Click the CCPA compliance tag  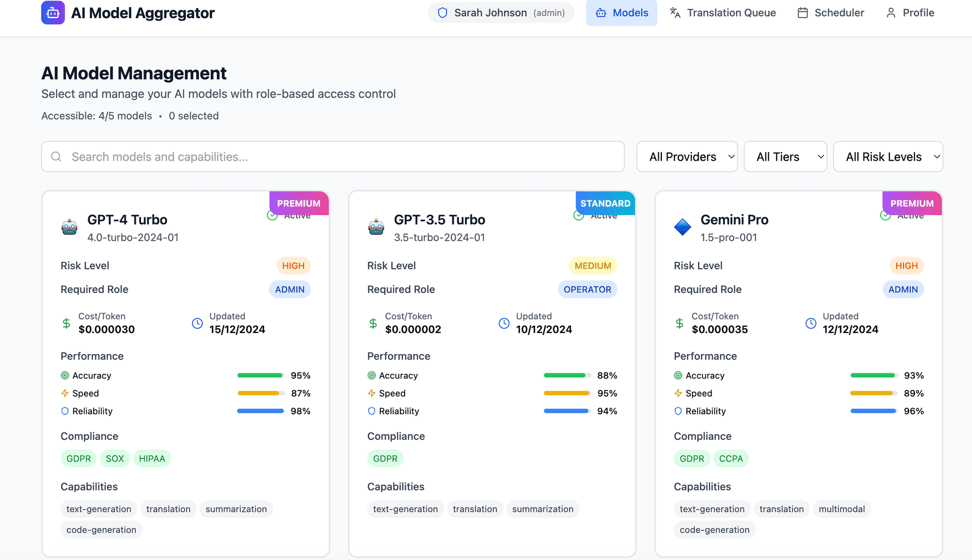731,458
